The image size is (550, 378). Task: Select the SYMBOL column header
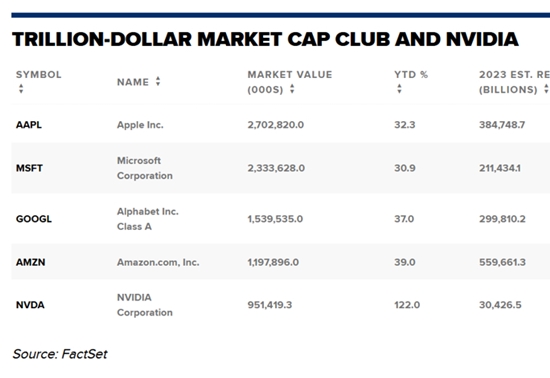point(39,75)
